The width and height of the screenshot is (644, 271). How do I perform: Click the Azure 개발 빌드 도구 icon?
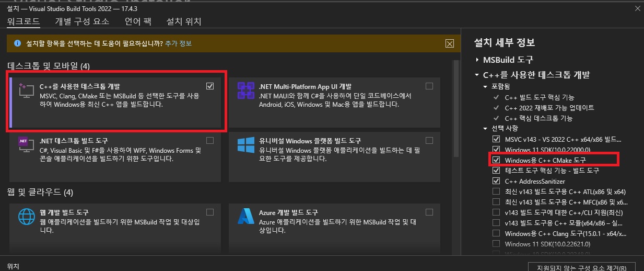pyautogui.click(x=245, y=216)
